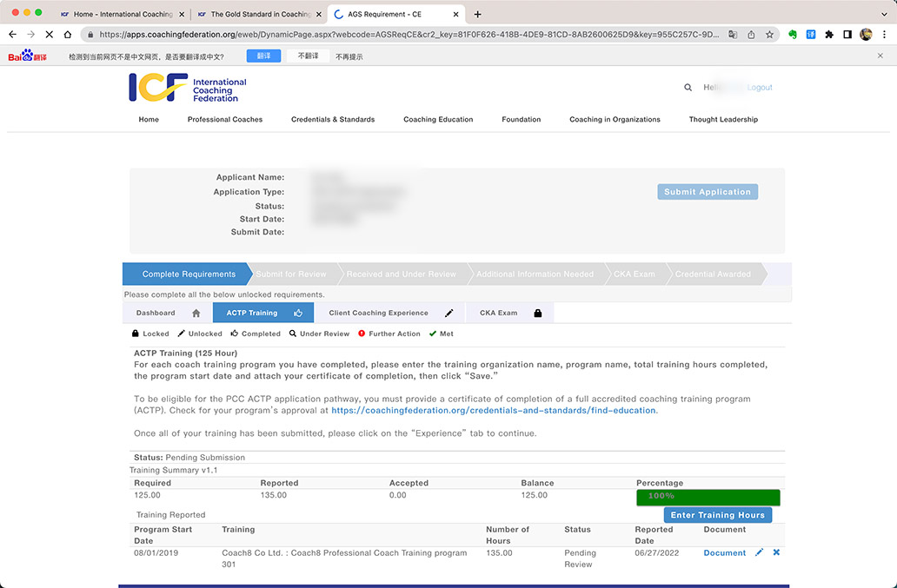Image resolution: width=897 pixels, height=588 pixels.
Task: Switch to Client Coaching Experience tab
Action: click(390, 313)
